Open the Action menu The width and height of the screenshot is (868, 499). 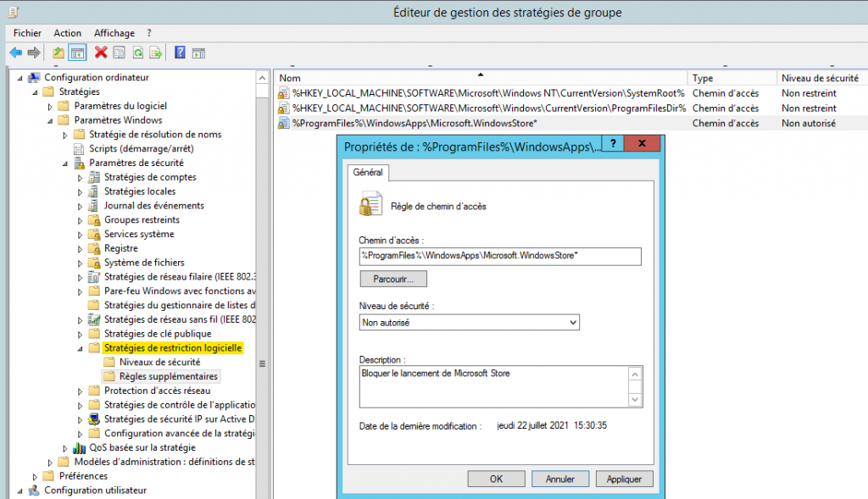click(67, 32)
